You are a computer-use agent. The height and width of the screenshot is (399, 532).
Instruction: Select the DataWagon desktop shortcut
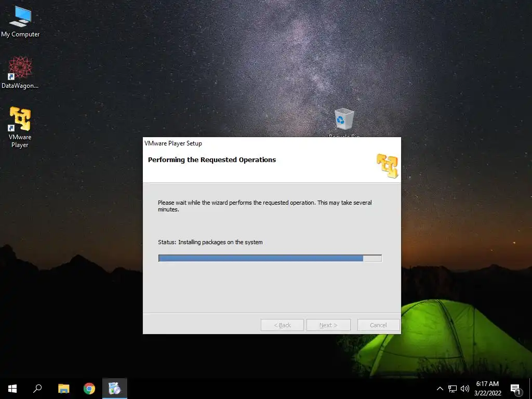20,73
